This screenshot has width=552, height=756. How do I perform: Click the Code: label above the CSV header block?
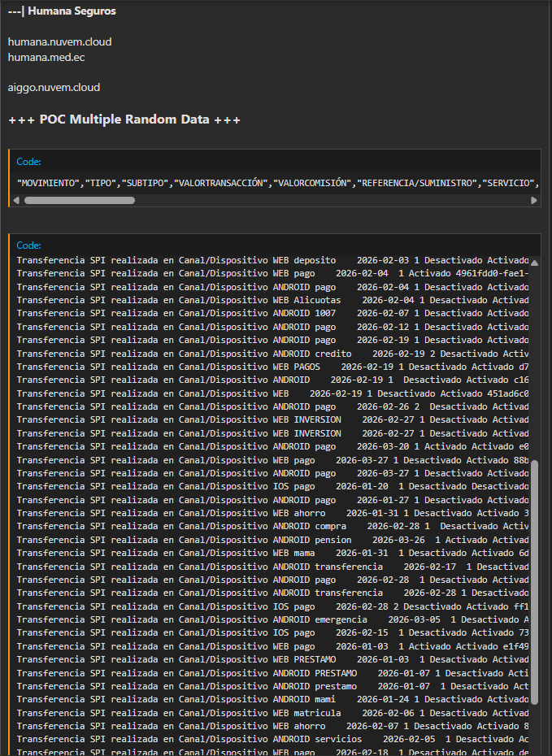pos(29,162)
